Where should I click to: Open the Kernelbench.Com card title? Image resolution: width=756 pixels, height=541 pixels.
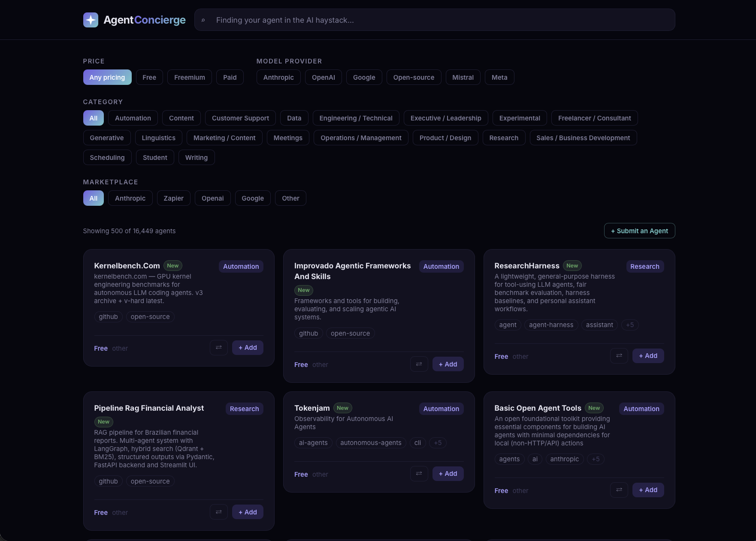tap(127, 266)
